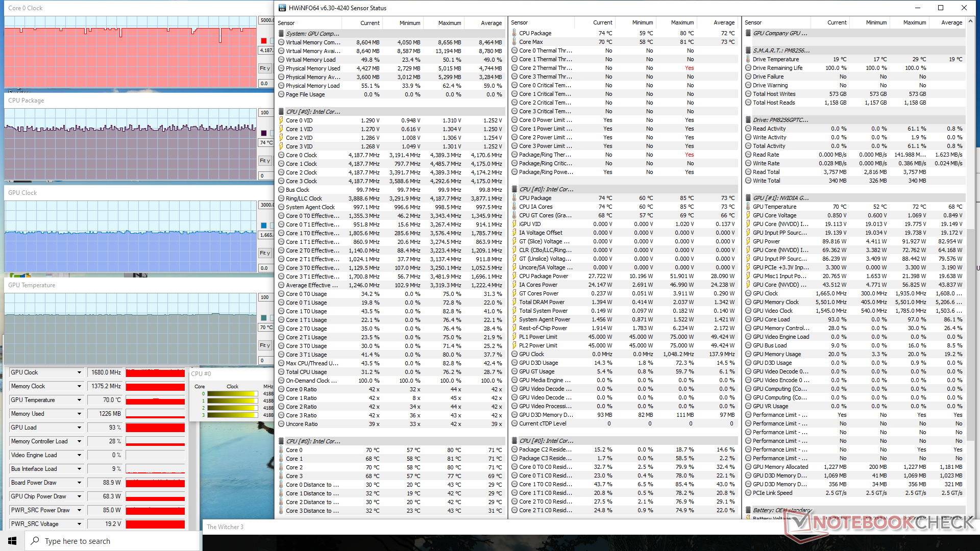Open the Bus Interface Load dropdown

79,469
